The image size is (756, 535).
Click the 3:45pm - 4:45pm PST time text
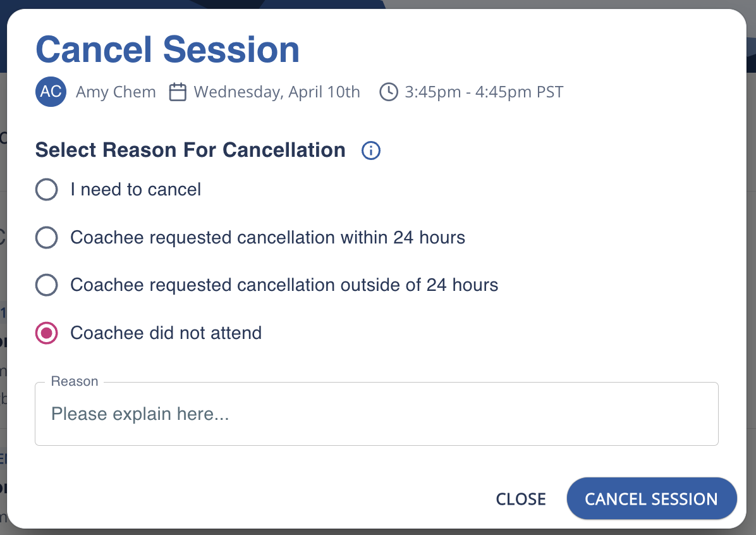click(x=484, y=92)
